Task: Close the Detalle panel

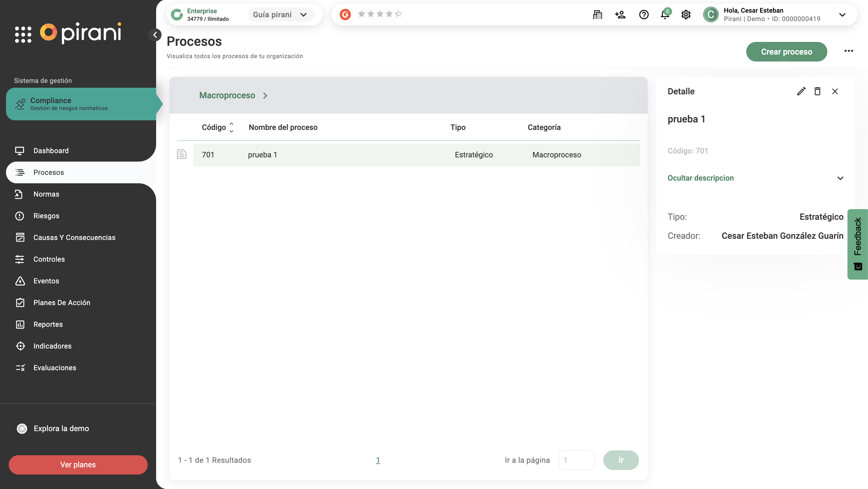Action: [x=835, y=91]
